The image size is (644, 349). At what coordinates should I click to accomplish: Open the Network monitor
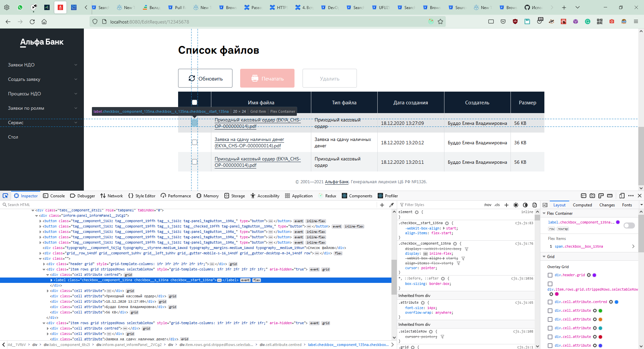pyautogui.click(x=111, y=196)
